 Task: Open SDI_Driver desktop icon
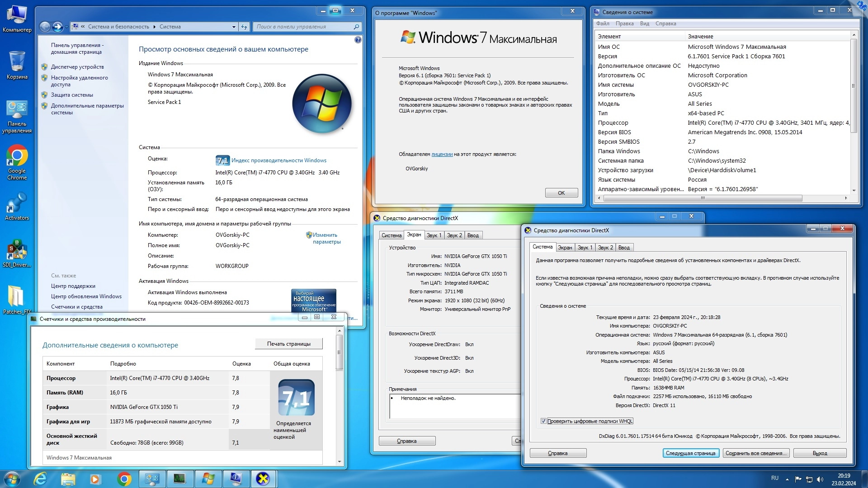coord(17,251)
